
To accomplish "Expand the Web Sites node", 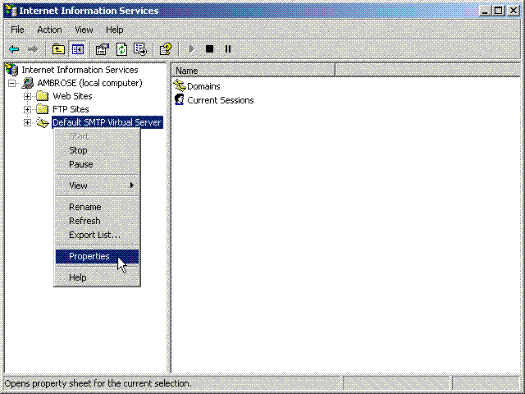I will pyautogui.click(x=27, y=96).
